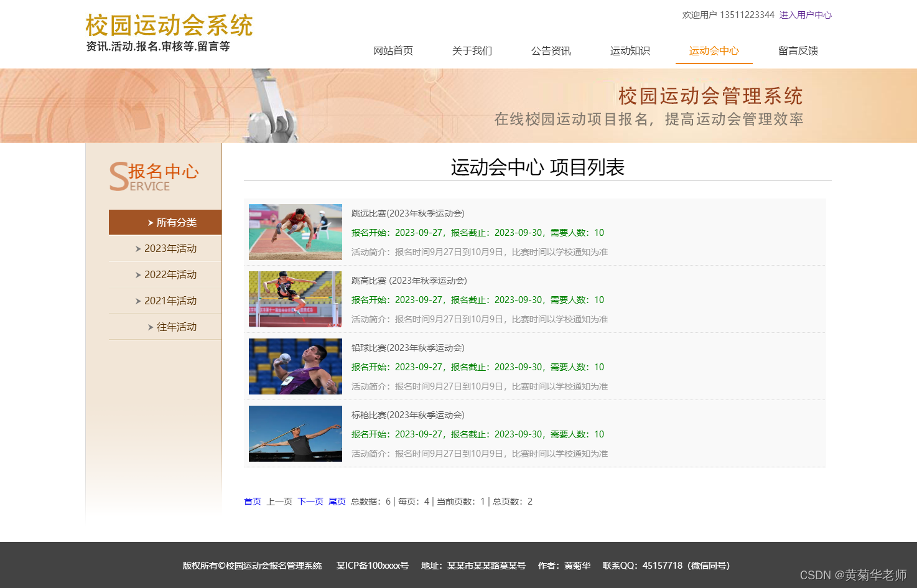Click the 欢迎用户 13511223344 greeting text
Image resolution: width=917 pixels, height=588 pixels.
click(728, 15)
